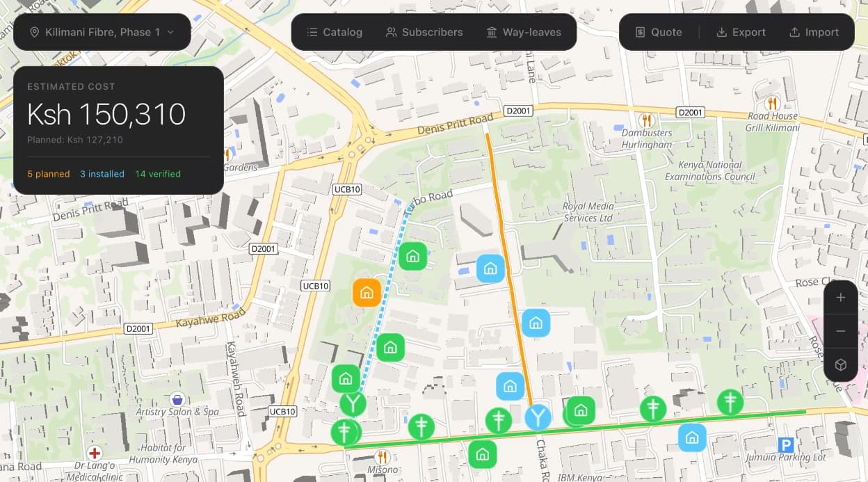Click the Road House Grill Kilimani icon
Screen dimensions: 868x482
click(773, 104)
